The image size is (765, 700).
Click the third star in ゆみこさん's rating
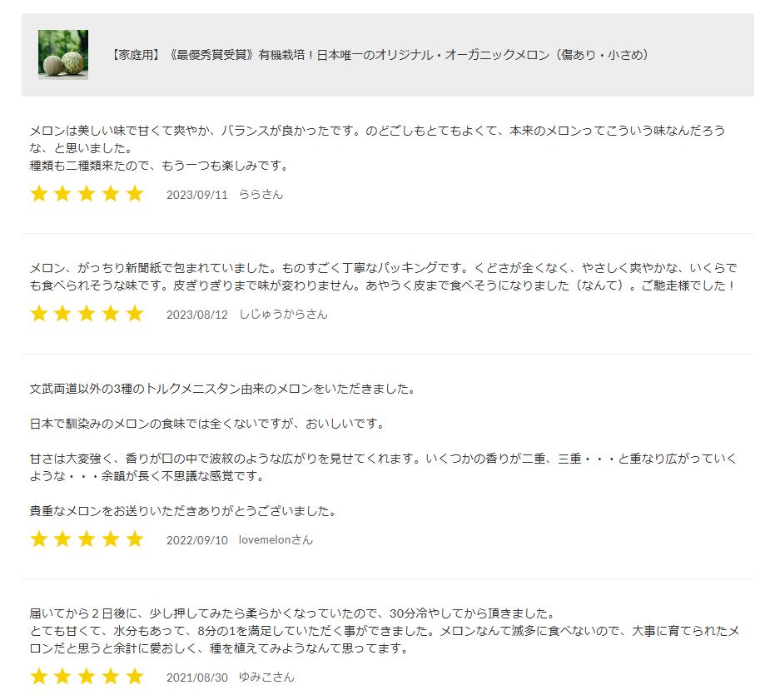point(87,677)
